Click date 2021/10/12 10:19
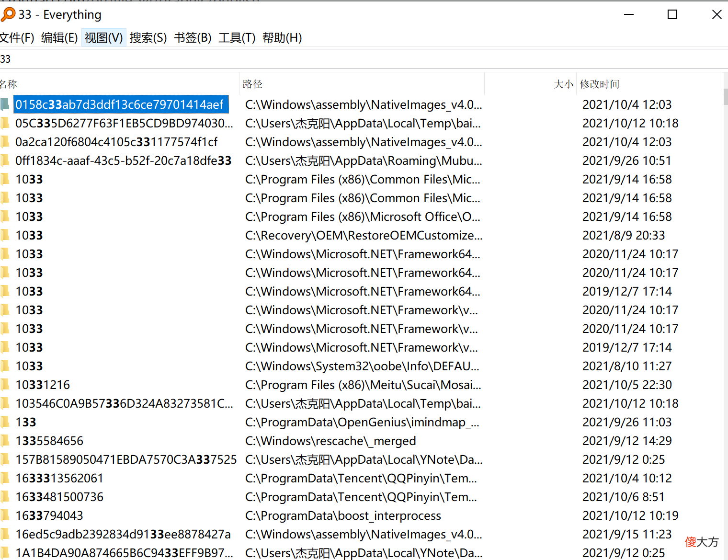 click(x=630, y=515)
